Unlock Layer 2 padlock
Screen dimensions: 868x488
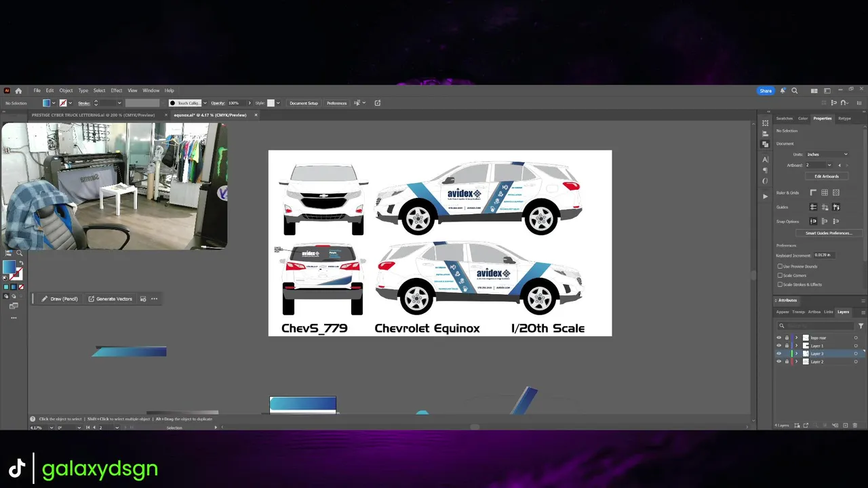pos(787,362)
